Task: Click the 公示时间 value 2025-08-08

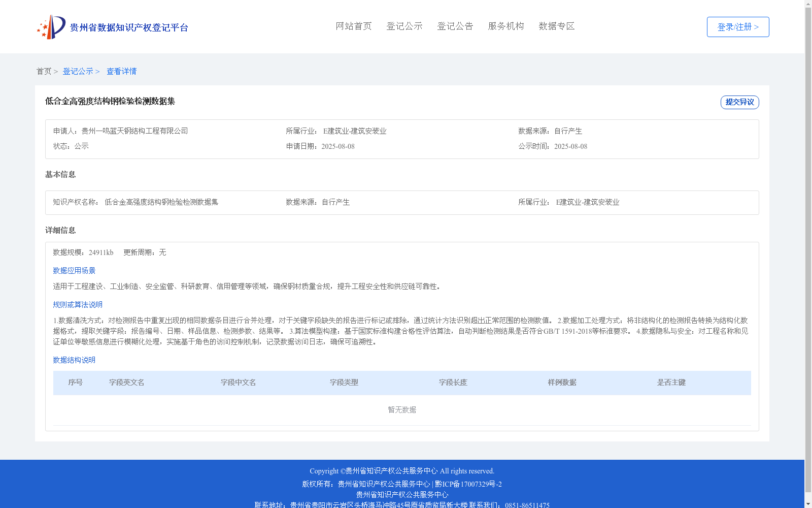Action: point(570,146)
